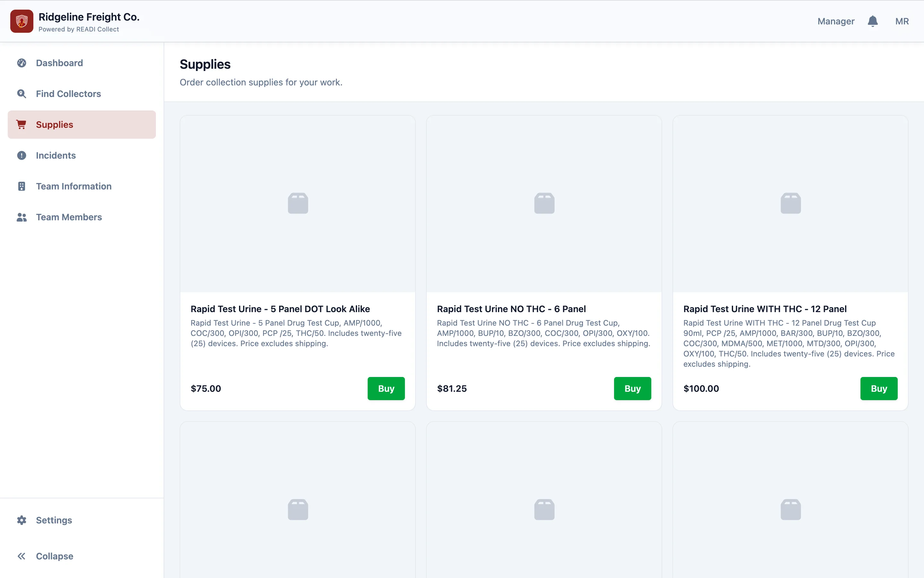
Task: Open the MR user avatar menu
Action: click(x=902, y=22)
